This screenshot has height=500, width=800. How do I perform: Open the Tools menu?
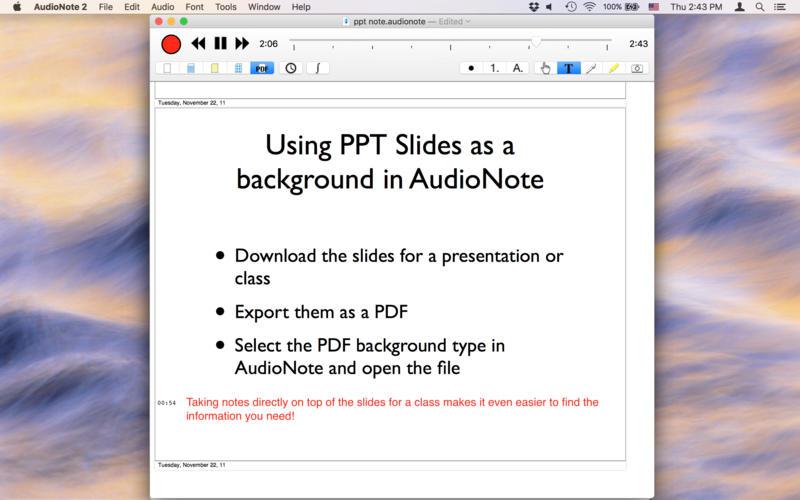tap(226, 7)
